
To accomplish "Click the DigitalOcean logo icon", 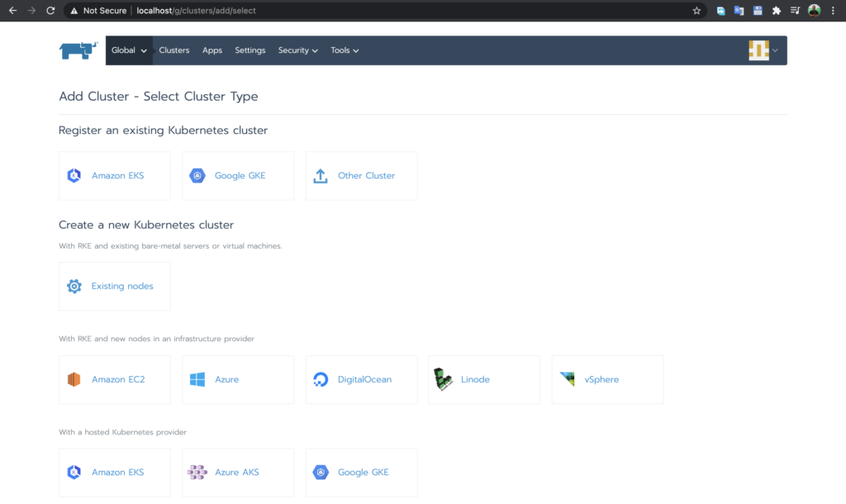I will (x=321, y=379).
